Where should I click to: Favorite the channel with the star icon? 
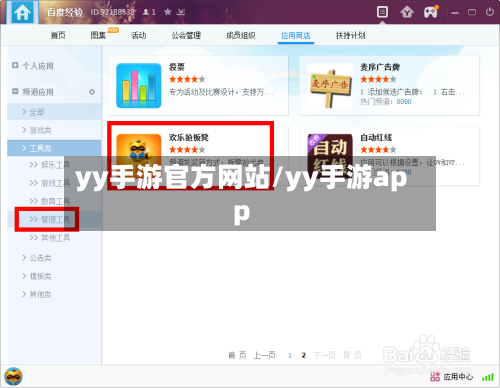point(168,12)
